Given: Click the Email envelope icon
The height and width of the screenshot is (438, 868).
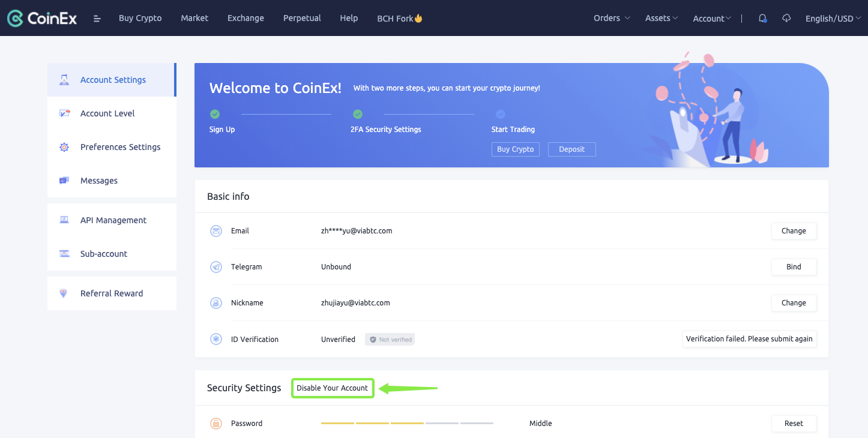Looking at the screenshot, I should tap(216, 231).
